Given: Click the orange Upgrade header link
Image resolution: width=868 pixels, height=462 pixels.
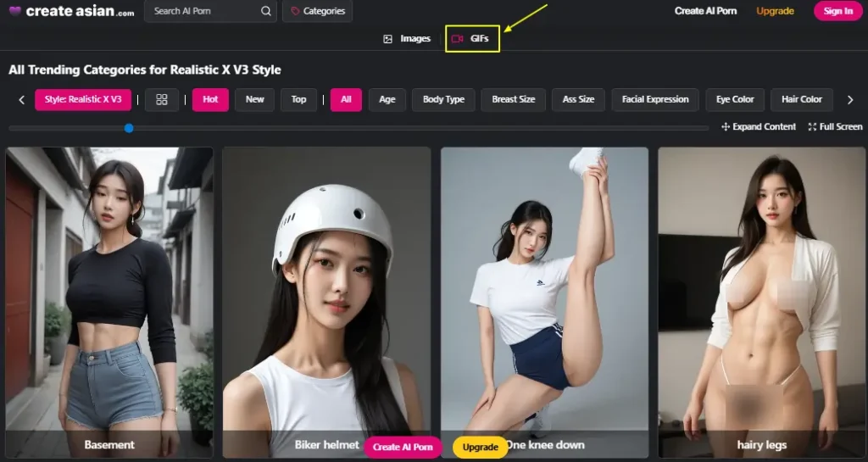Looking at the screenshot, I should (775, 11).
